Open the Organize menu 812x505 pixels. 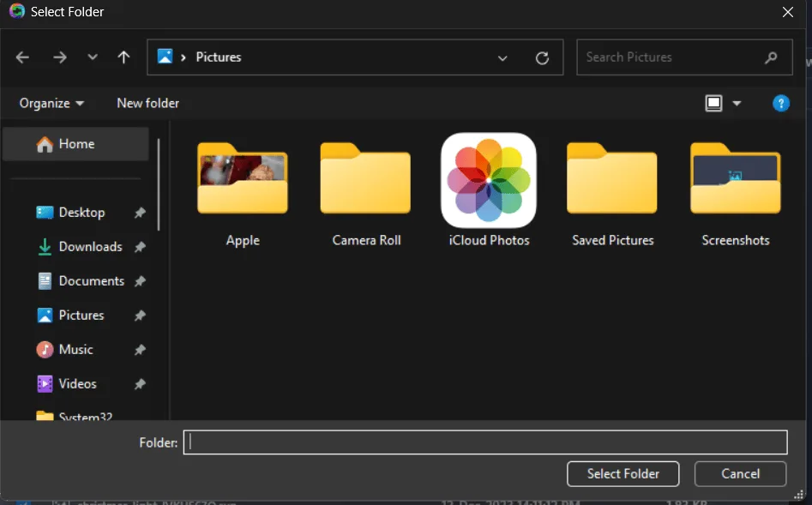coord(51,103)
